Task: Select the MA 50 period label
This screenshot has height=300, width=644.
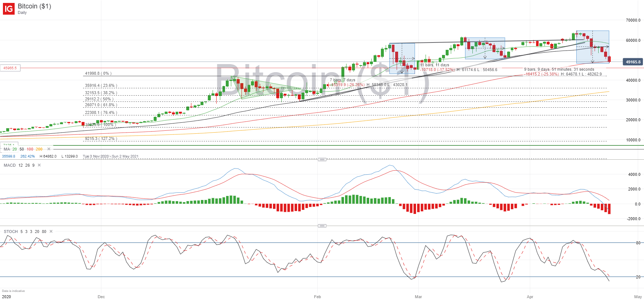Action: (22, 149)
